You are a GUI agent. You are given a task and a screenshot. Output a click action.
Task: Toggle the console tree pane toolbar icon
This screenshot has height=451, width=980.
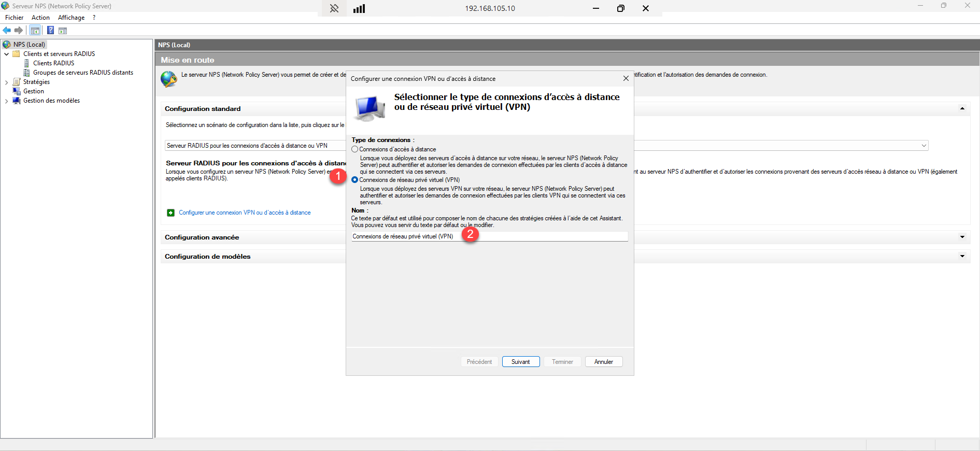pos(35,31)
